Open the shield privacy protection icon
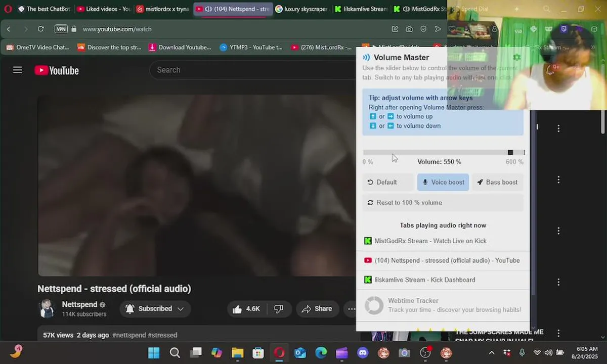Image resolution: width=607 pixels, height=364 pixels. [x=423, y=29]
